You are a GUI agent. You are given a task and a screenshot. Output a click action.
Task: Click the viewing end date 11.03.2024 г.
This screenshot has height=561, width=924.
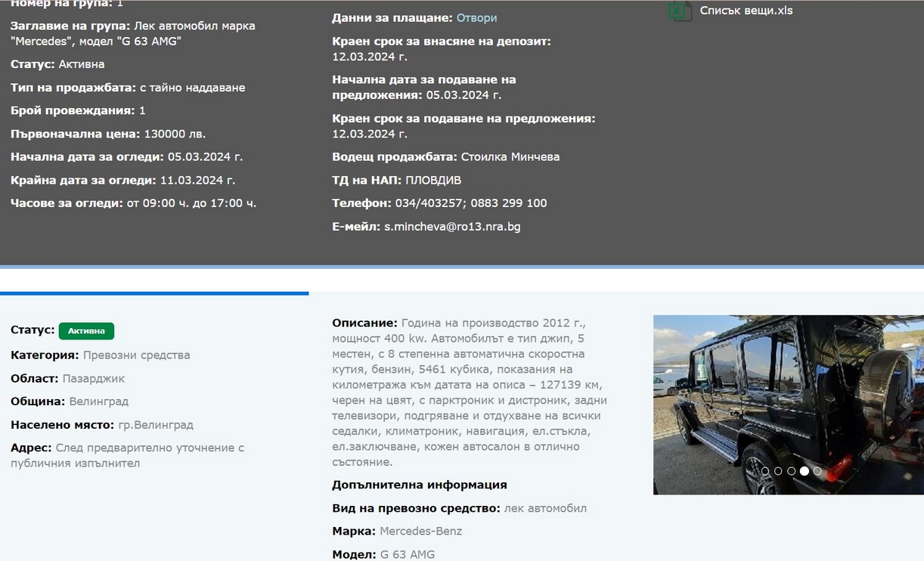coord(197,180)
